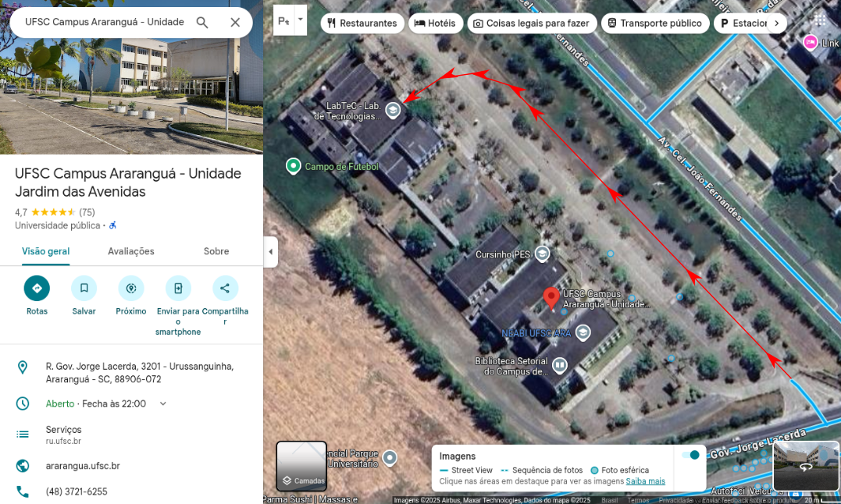
Task: Open the Saiba mais link
Action: pyautogui.click(x=645, y=481)
